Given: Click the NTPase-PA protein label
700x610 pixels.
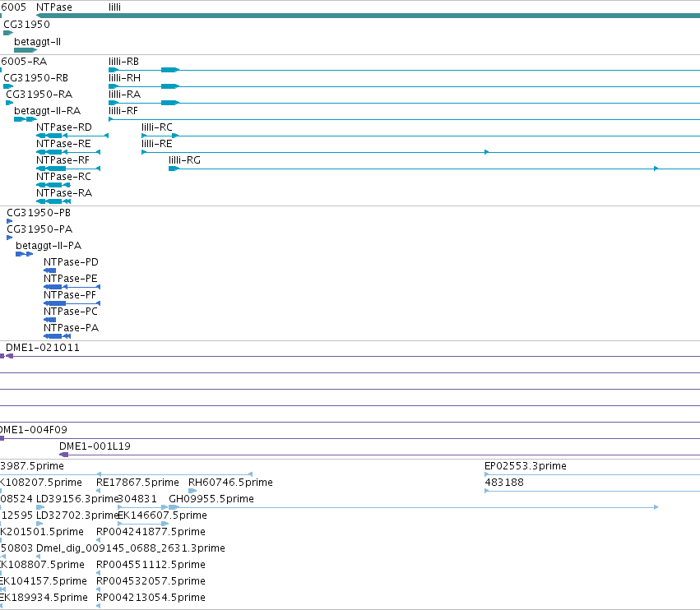Looking at the screenshot, I should (x=71, y=329).
